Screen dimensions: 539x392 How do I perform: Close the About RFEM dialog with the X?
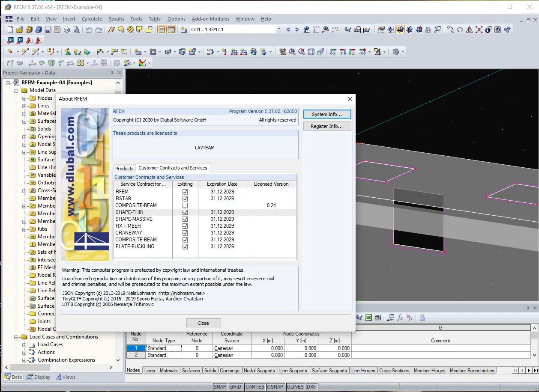[x=350, y=99]
